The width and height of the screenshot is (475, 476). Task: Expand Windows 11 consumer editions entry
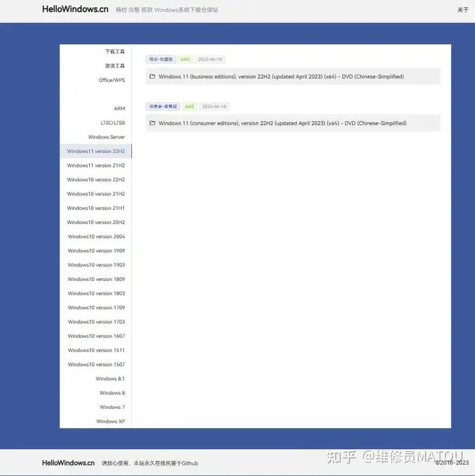point(282,123)
